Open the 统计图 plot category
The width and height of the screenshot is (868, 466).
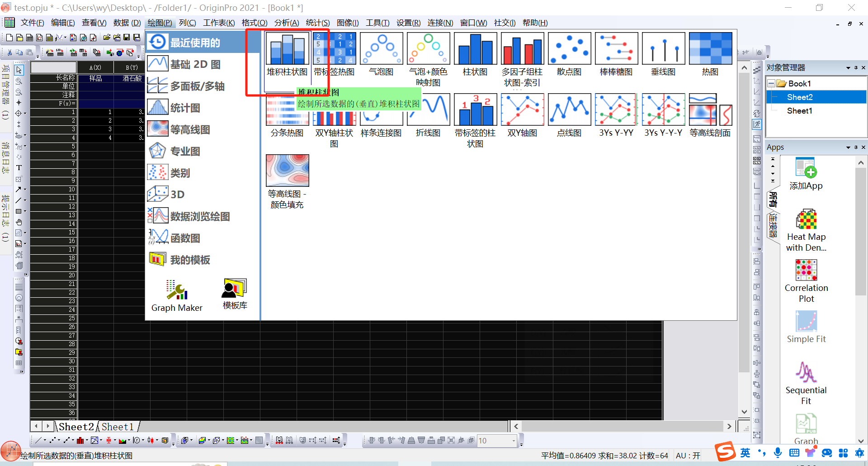click(185, 108)
